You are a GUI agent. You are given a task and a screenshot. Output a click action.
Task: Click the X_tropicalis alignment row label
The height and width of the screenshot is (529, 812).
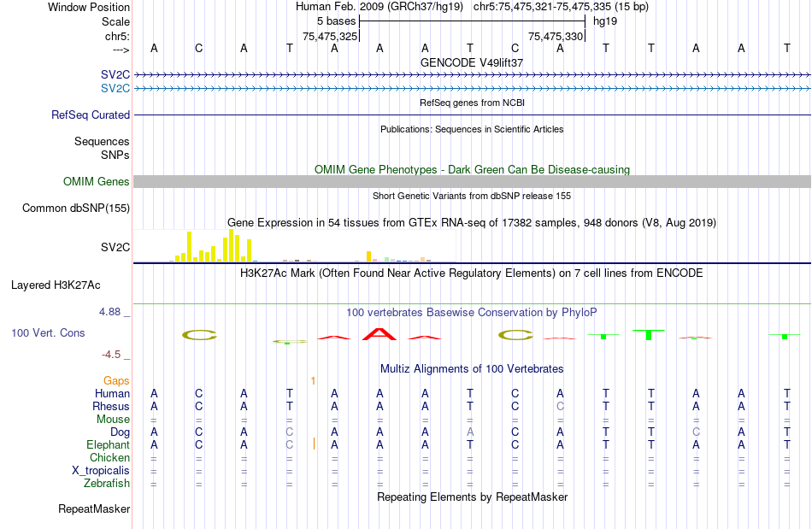[x=101, y=471]
